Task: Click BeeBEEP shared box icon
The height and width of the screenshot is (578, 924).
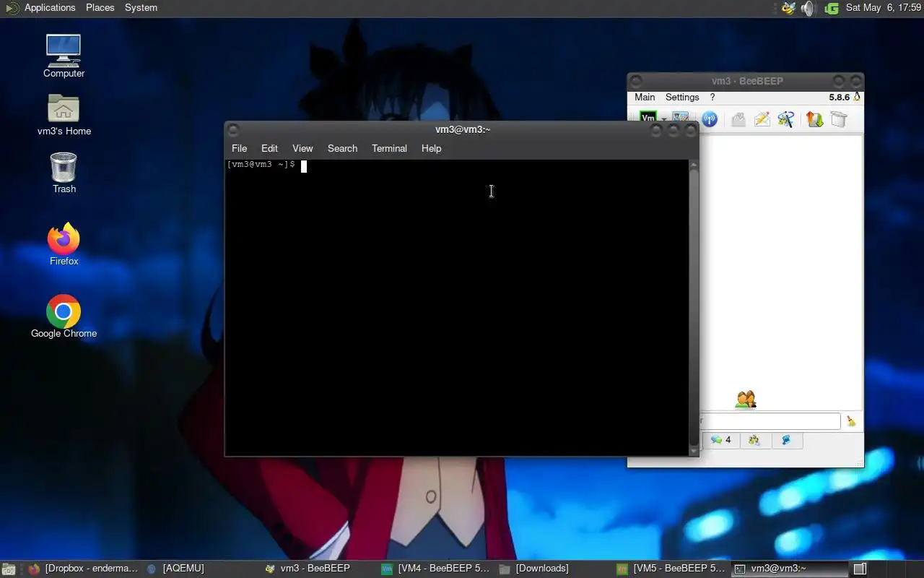Action: click(x=838, y=119)
